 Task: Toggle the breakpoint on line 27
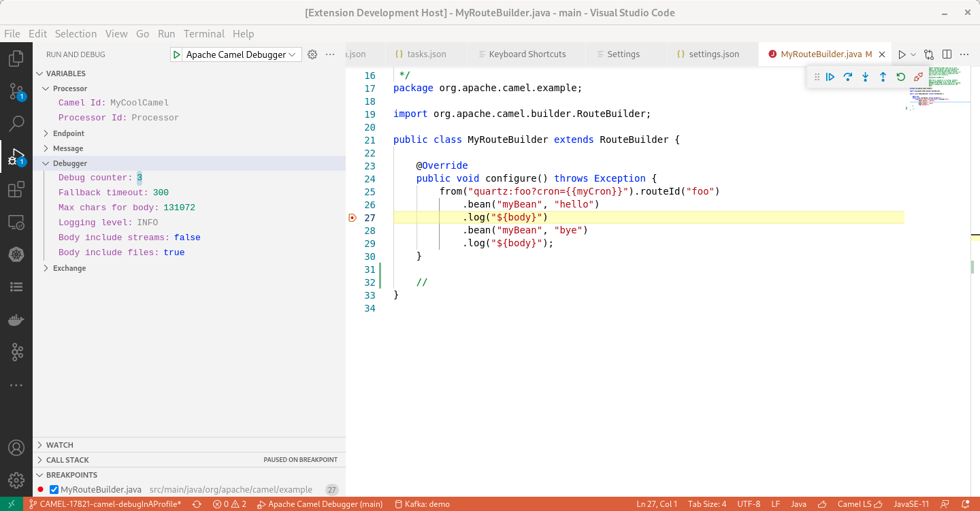[x=353, y=218]
